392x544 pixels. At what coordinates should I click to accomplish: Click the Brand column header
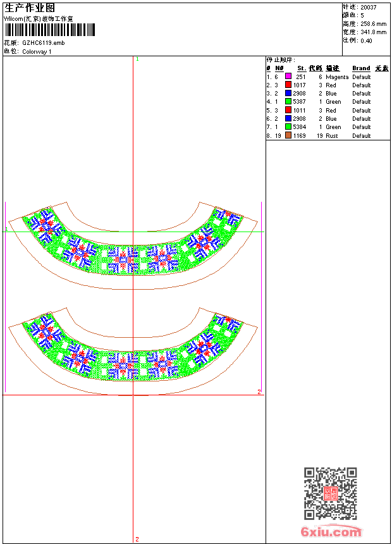[x=361, y=68]
